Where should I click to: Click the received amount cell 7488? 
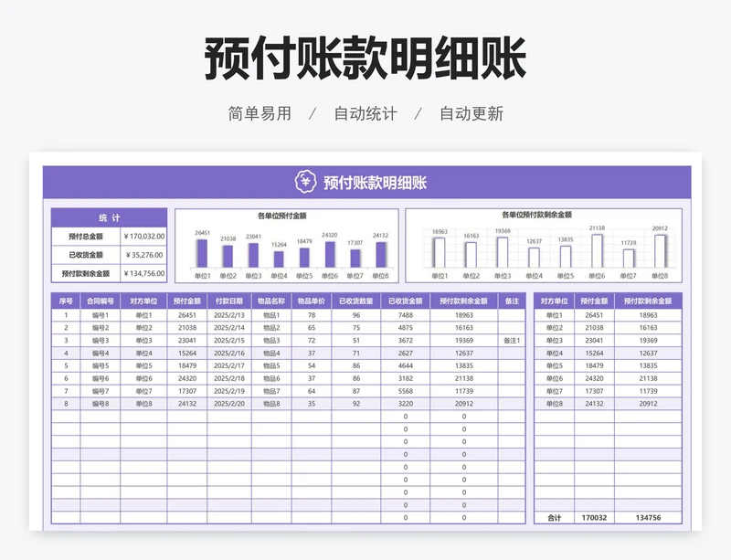point(406,315)
